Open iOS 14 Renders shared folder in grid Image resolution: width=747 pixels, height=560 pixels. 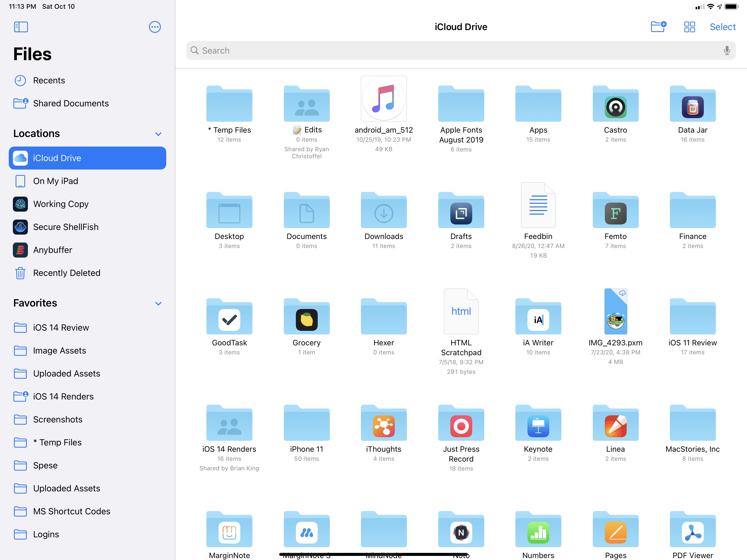(229, 423)
